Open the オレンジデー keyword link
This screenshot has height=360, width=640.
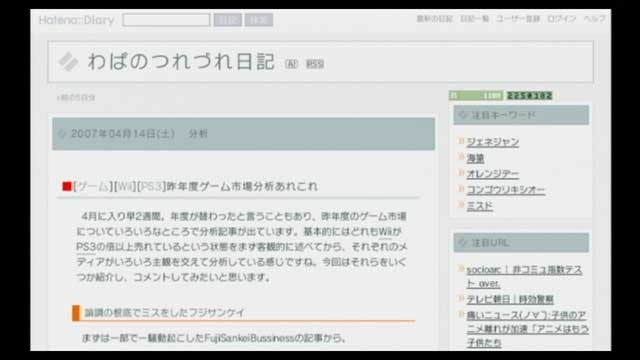[x=493, y=174]
